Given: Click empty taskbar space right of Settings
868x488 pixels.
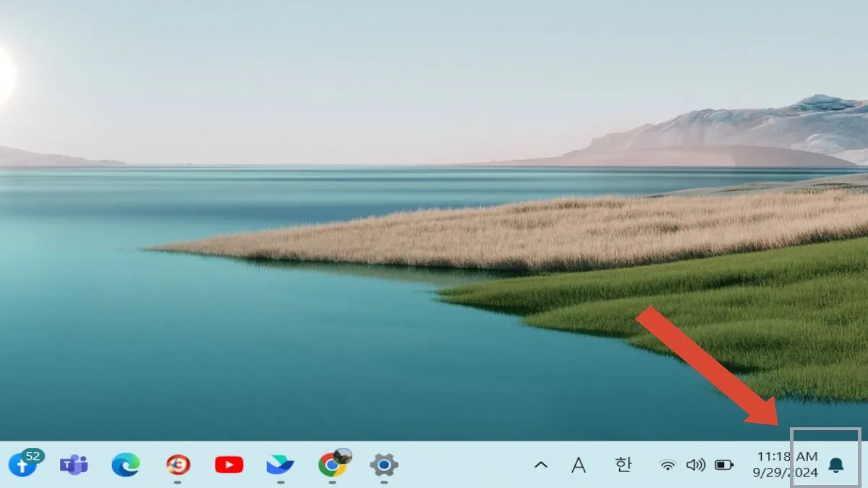Looking at the screenshot, I should [463, 465].
